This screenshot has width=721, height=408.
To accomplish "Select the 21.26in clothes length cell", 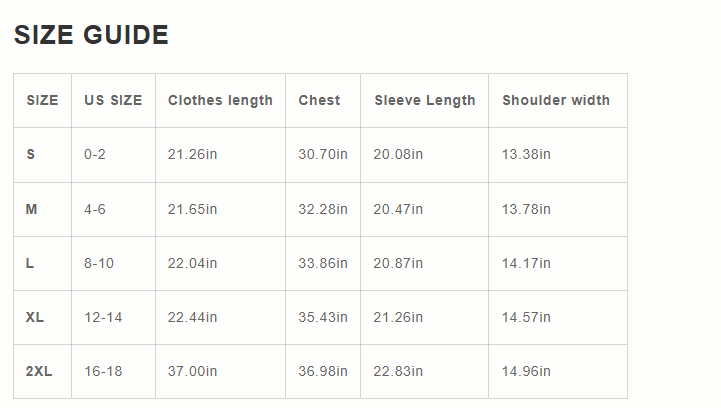I will point(192,154).
